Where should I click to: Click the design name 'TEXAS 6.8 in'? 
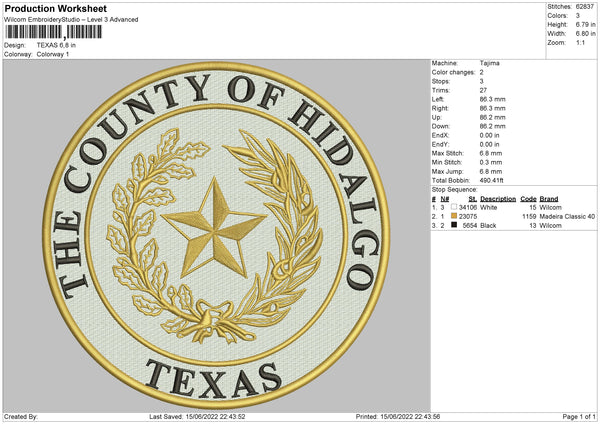tap(56, 45)
